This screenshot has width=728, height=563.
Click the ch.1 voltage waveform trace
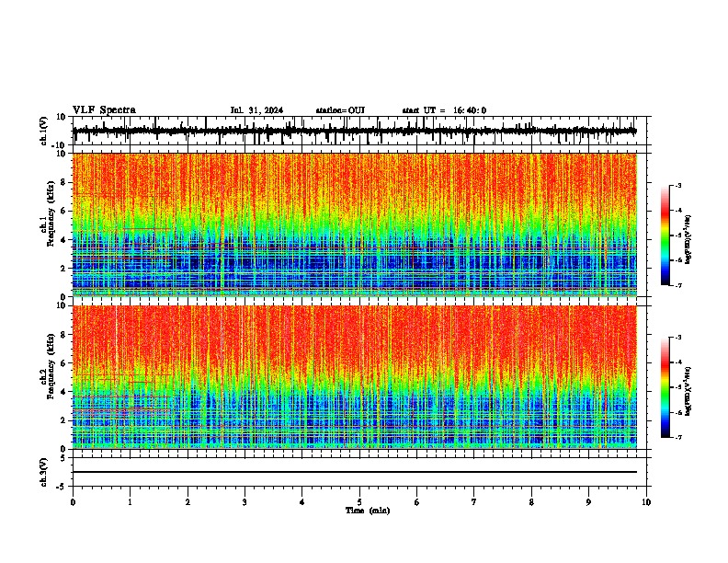(x=354, y=132)
